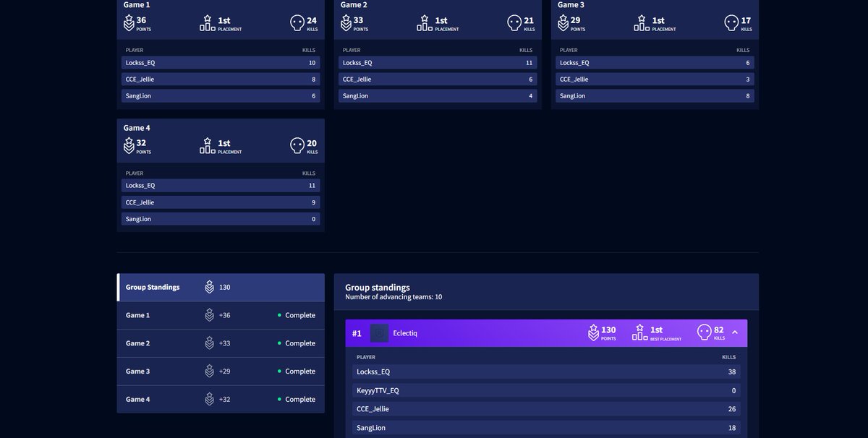
Task: Click KeyyyTTV_EQ player row
Action: tap(546, 390)
